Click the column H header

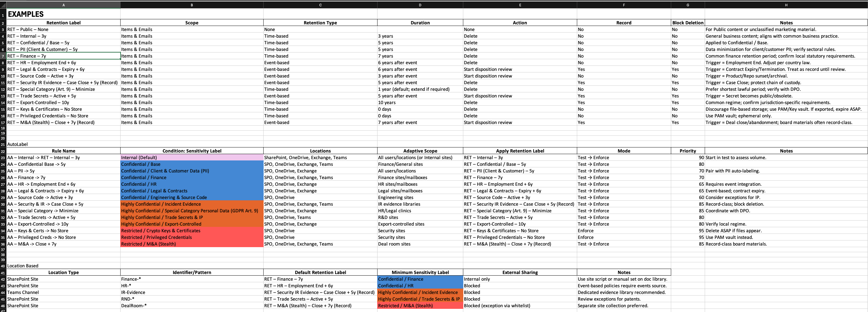[x=786, y=5]
